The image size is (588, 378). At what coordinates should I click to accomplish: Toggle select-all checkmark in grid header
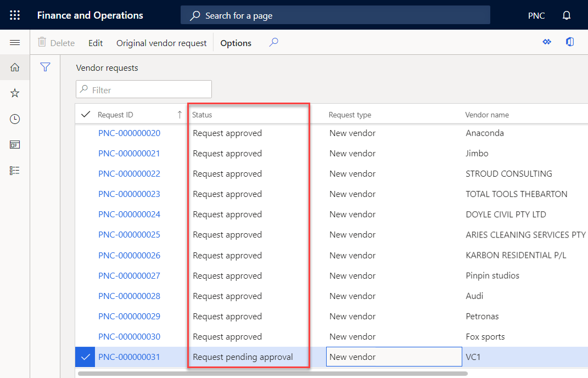pyautogui.click(x=86, y=114)
